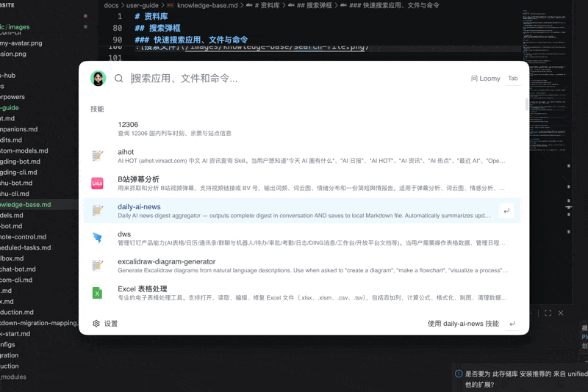
Task: Open gding-bot.md in the explorer
Action: point(20,161)
